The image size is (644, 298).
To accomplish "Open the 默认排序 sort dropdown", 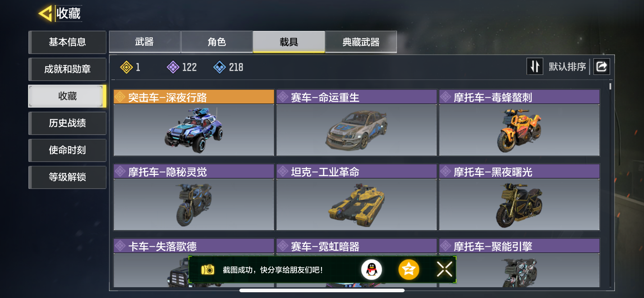I will click(567, 67).
